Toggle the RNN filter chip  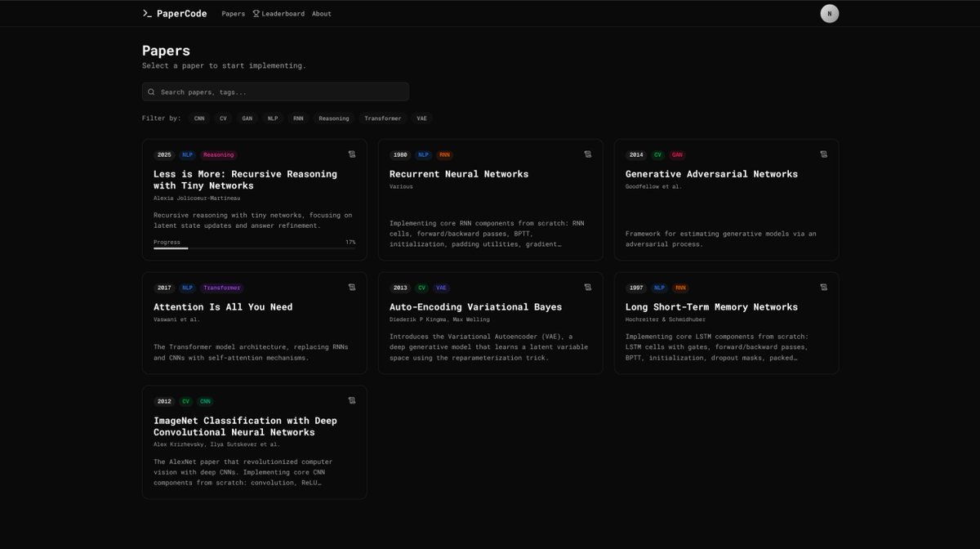(298, 118)
